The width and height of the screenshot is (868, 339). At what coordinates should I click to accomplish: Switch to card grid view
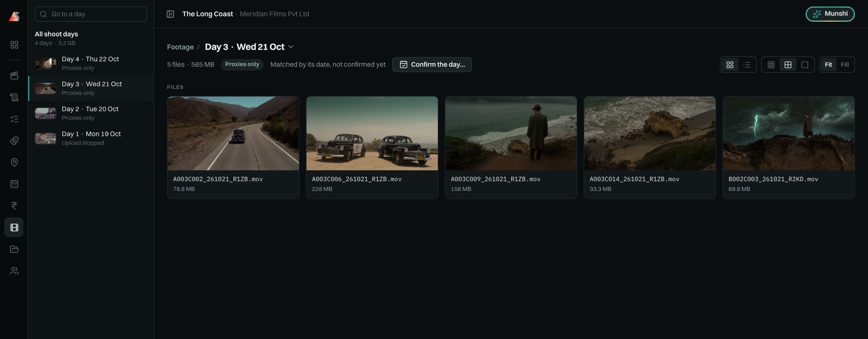730,65
